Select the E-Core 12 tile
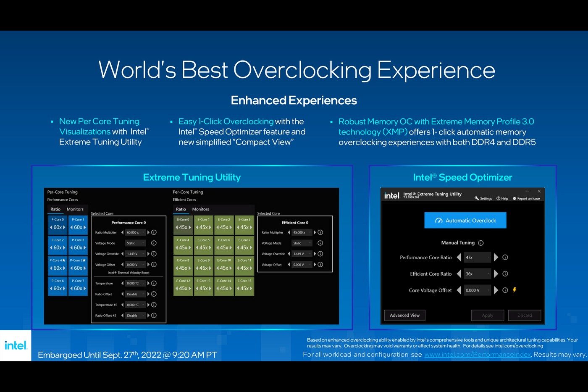Image resolution: width=588 pixels, height=392 pixels. point(183,286)
